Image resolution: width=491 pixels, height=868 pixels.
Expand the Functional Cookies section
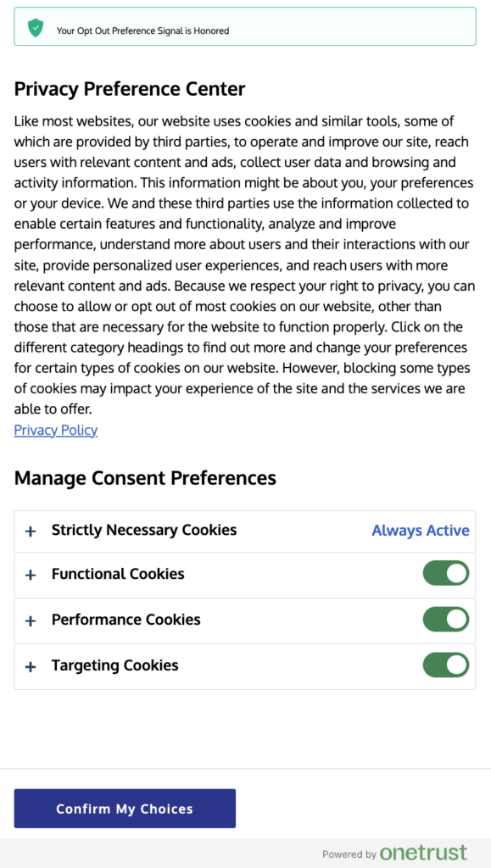tap(31, 573)
